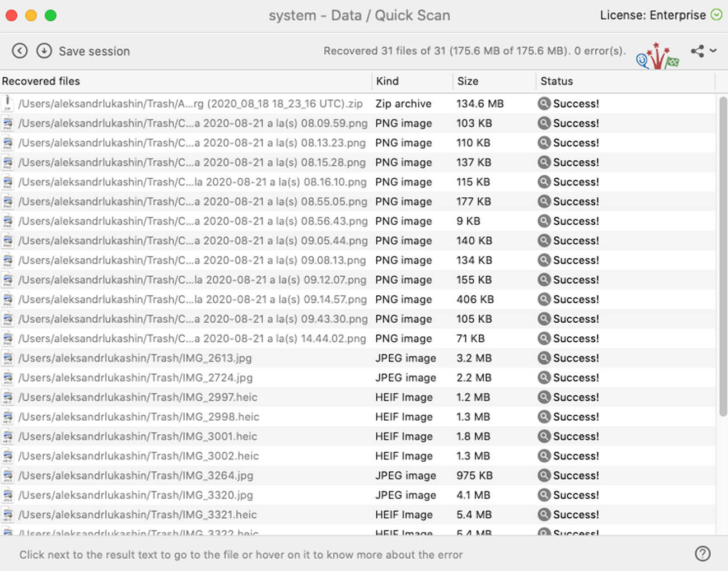Click the recovered files summary text
This screenshot has width=728, height=571.
click(474, 51)
